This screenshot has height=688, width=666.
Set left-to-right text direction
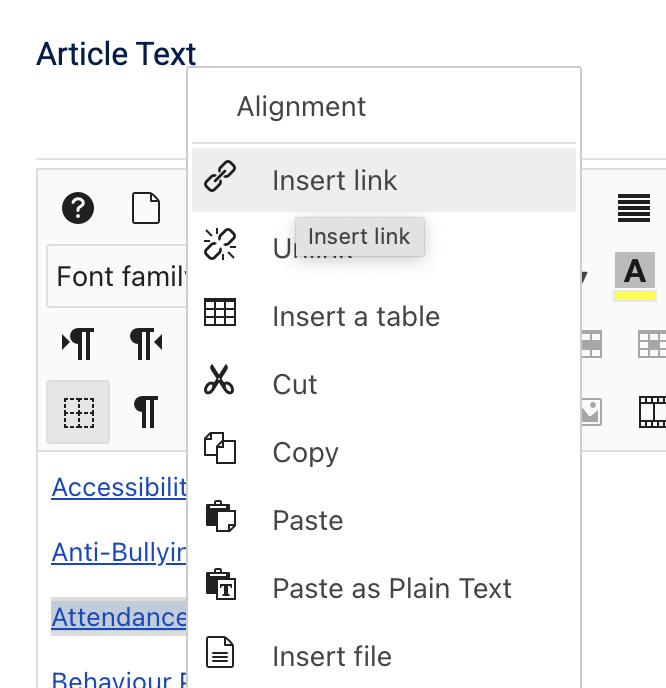(x=78, y=344)
